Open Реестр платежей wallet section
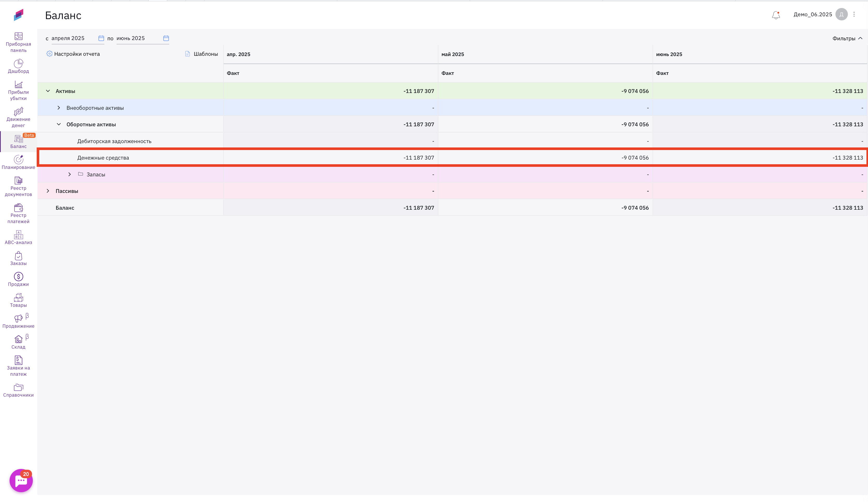Screen dimensions: 868x502 18,214
